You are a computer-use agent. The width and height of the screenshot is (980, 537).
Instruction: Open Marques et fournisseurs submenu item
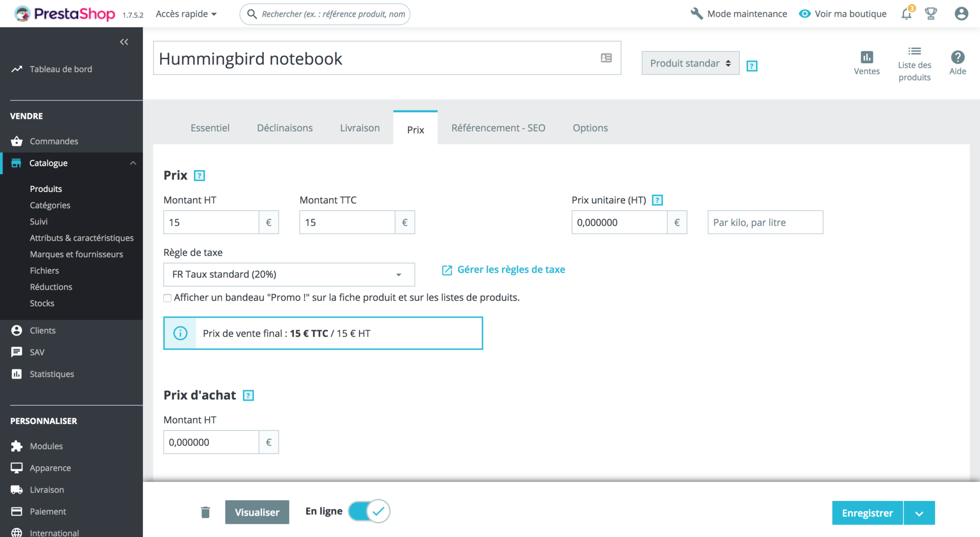[77, 254]
